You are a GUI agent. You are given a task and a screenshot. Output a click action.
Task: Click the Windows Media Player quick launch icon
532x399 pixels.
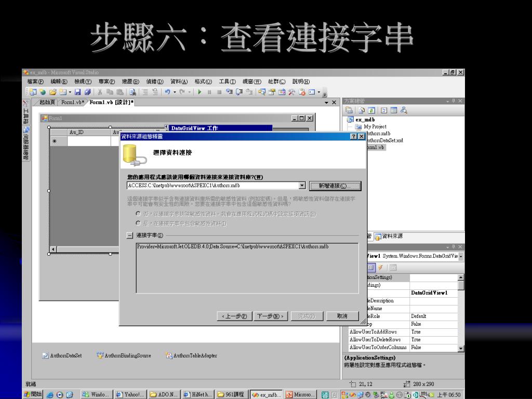coord(60,395)
